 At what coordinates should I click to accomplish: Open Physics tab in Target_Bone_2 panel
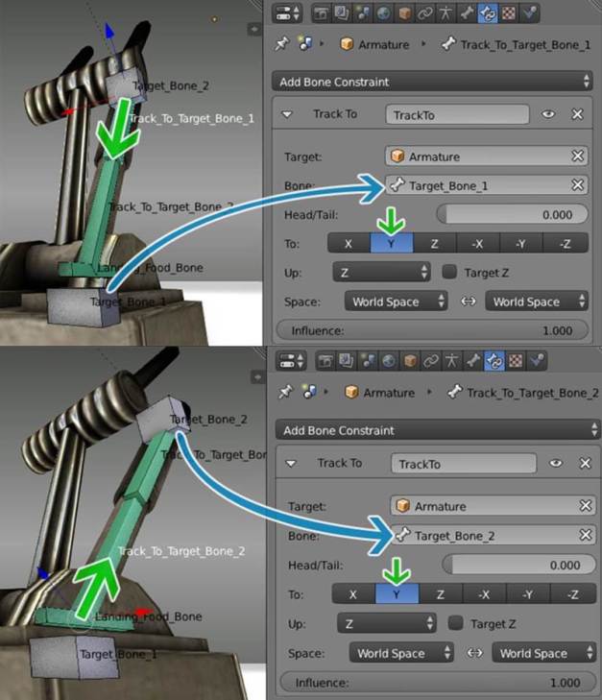[x=537, y=361]
